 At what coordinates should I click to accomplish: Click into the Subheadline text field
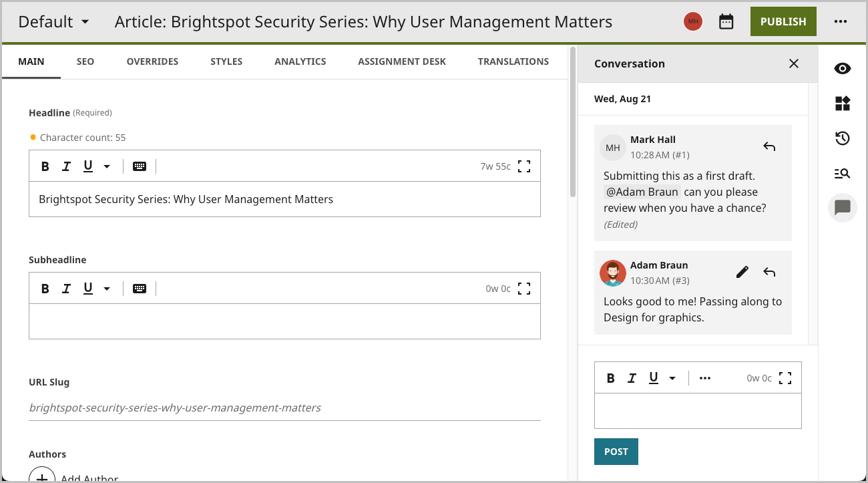point(284,321)
